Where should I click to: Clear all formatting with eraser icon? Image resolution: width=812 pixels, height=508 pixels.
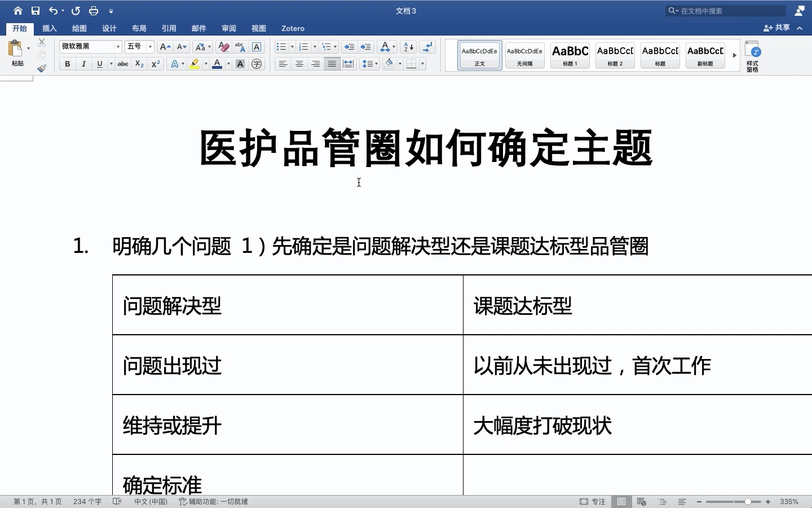tap(223, 47)
